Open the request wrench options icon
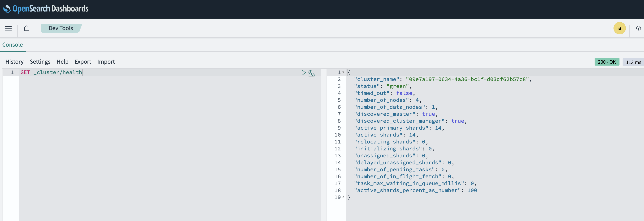The height and width of the screenshot is (221, 644). (312, 73)
